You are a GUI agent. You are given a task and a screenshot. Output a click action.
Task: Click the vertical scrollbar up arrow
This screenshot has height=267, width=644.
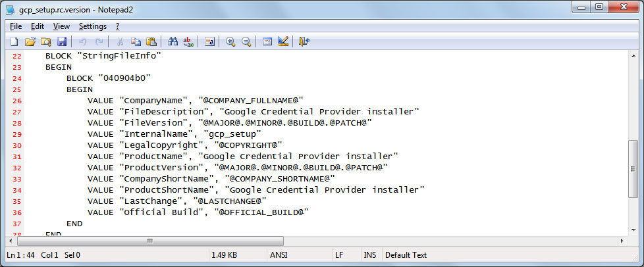[x=633, y=55]
